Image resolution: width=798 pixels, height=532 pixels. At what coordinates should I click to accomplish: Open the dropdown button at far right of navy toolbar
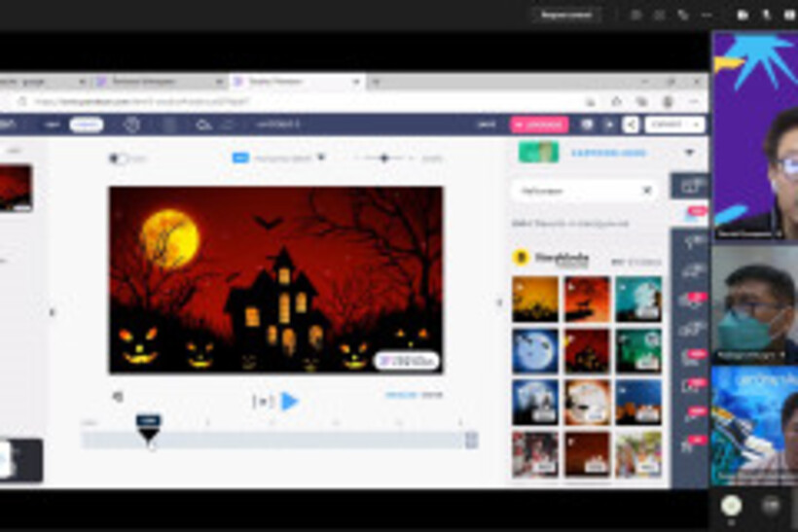[x=675, y=124]
